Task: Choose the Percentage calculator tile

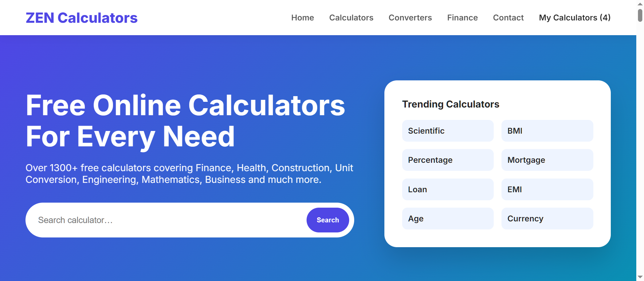Action: coord(448,160)
